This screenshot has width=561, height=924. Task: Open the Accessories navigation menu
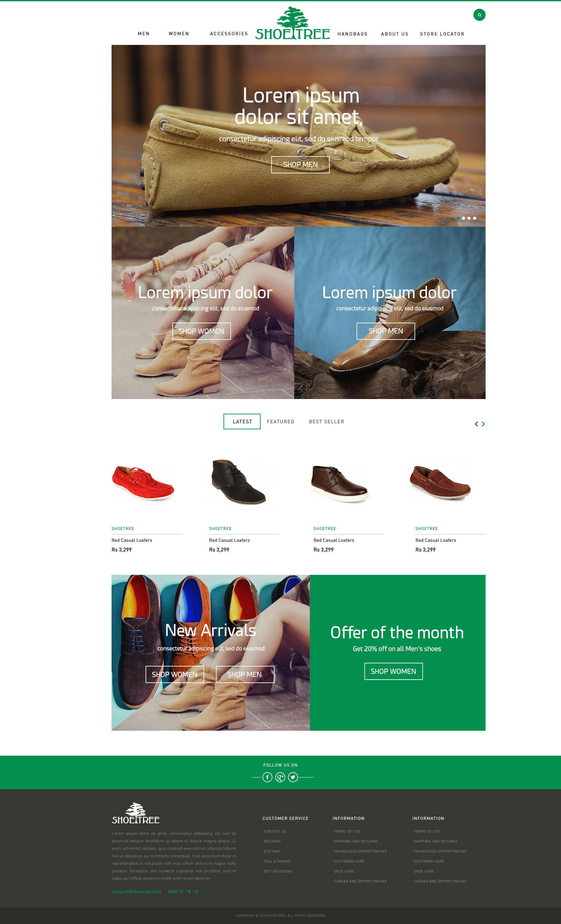pos(229,34)
